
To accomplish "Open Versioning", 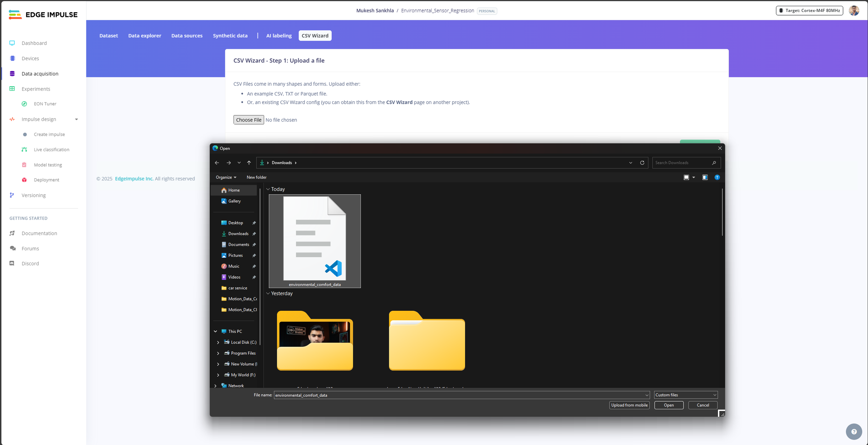I will (33, 195).
